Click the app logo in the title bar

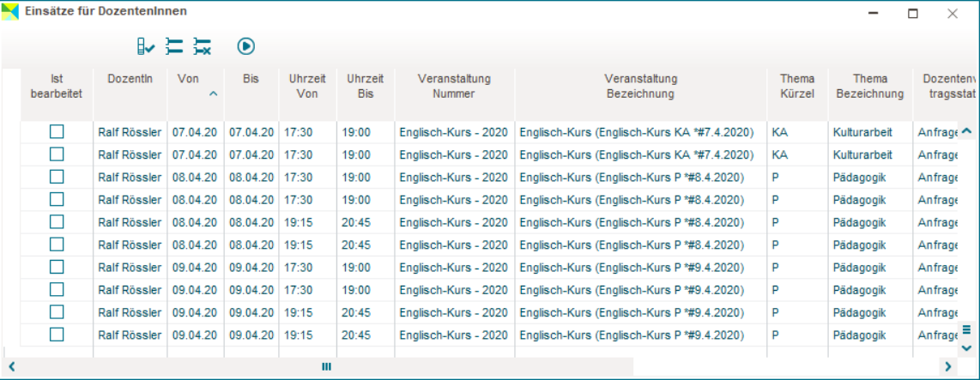pos(10,12)
